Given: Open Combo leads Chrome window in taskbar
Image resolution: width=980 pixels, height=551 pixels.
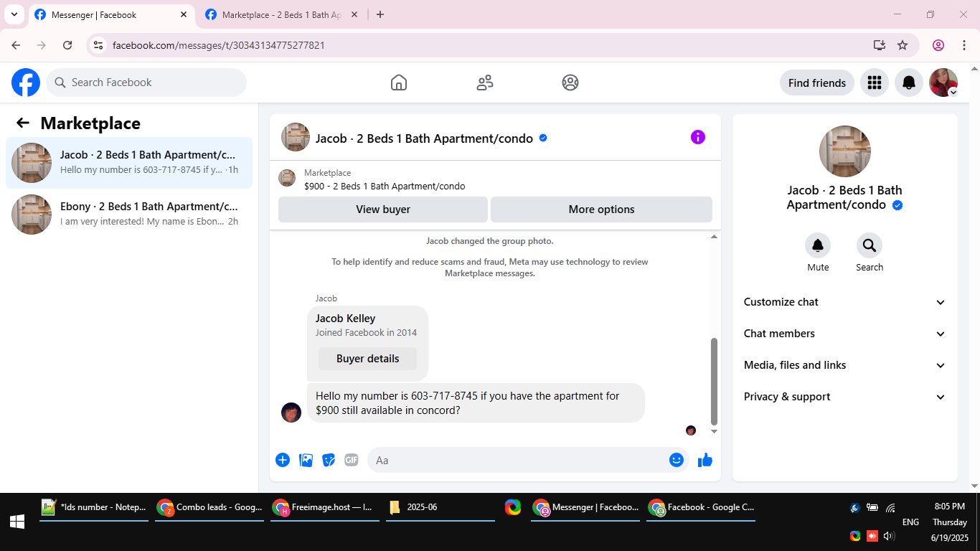Looking at the screenshot, I should 209,507.
